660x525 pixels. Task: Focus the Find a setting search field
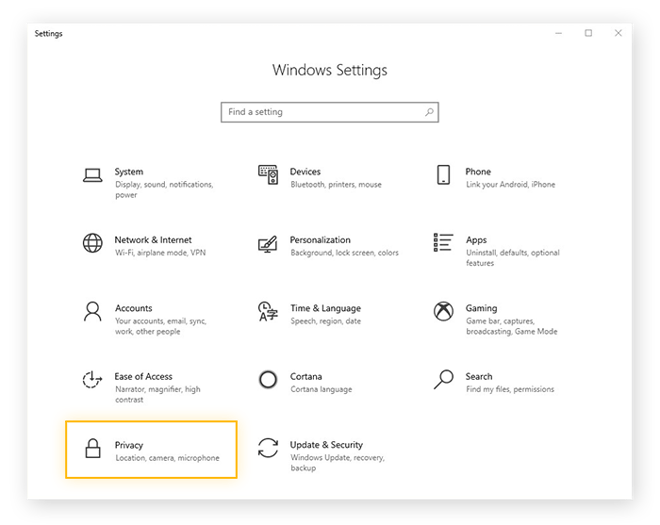330,112
